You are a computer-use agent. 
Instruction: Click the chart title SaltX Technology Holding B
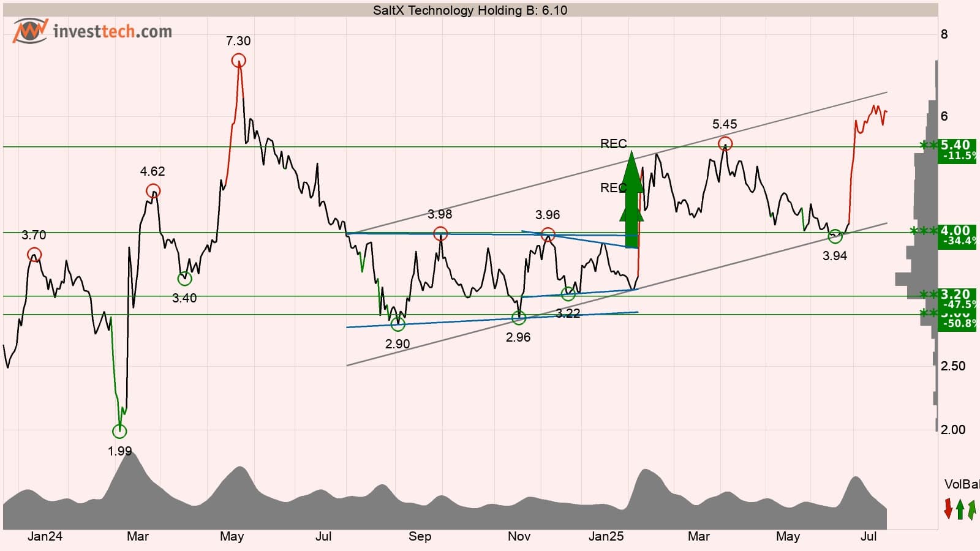pos(470,10)
